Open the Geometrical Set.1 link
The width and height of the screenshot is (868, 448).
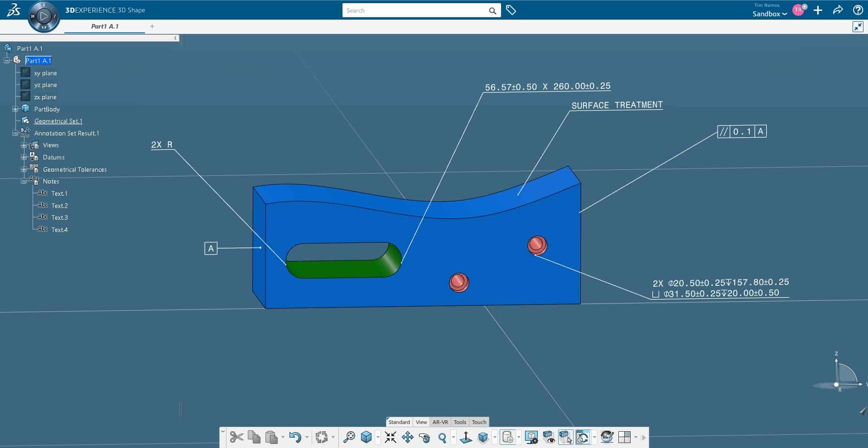(x=58, y=121)
